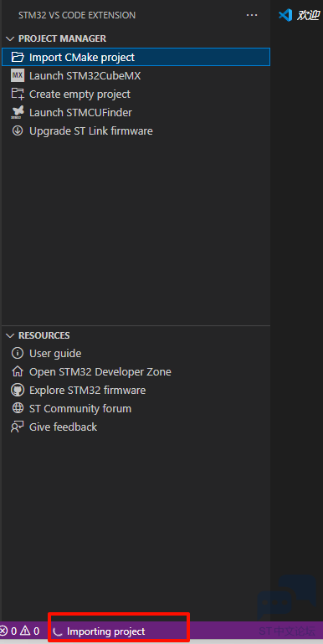Click the STMCUFinder butterfly icon
Viewport: 323px width, 644px height.
[18, 113]
